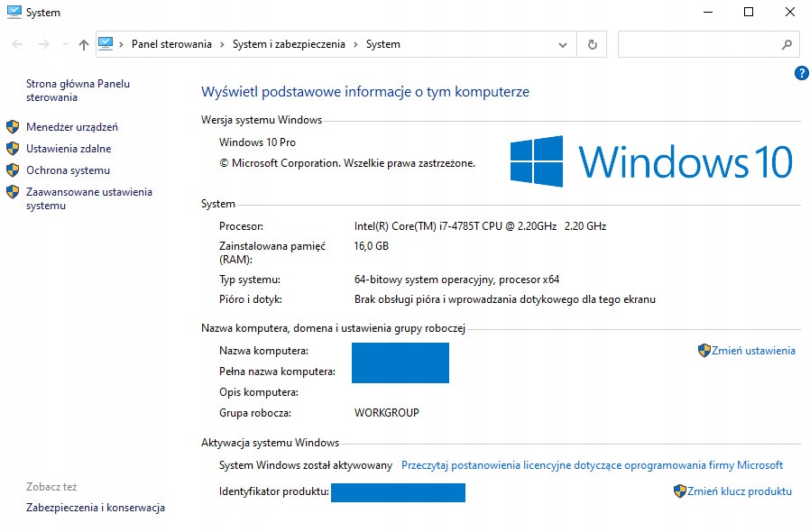
Task: Click Zmień ustawienia link
Action: [753, 351]
